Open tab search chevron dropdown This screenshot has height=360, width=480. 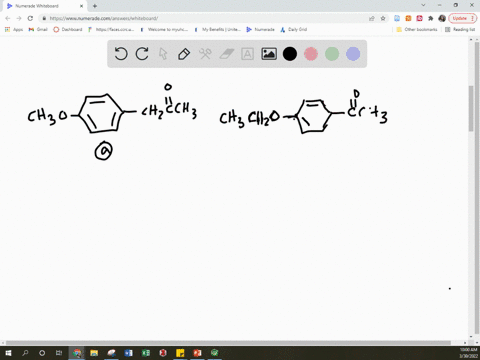pyautogui.click(x=423, y=5)
